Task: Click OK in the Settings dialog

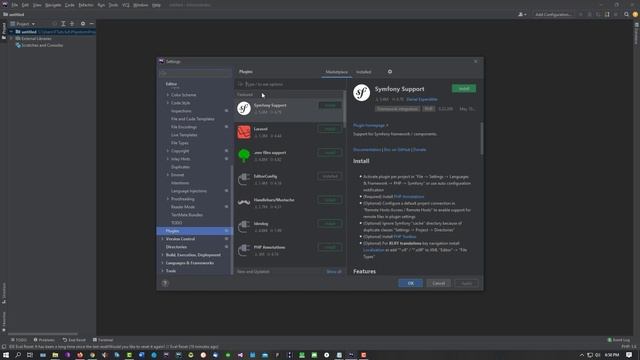Action: (x=411, y=283)
